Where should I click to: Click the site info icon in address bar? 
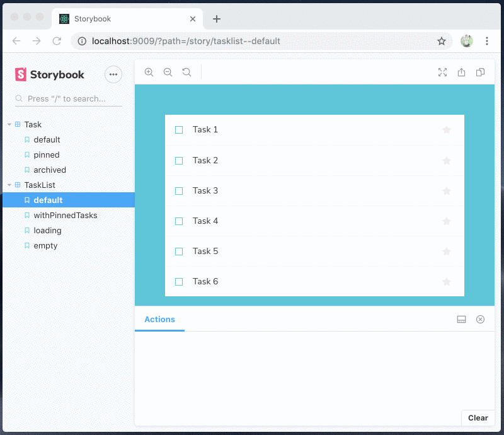82,41
